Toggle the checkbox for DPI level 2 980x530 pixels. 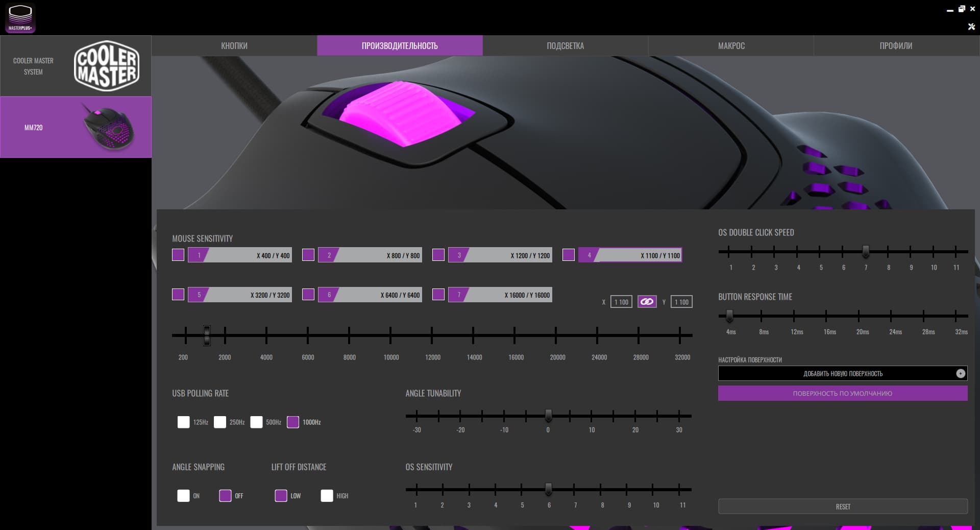tap(308, 255)
